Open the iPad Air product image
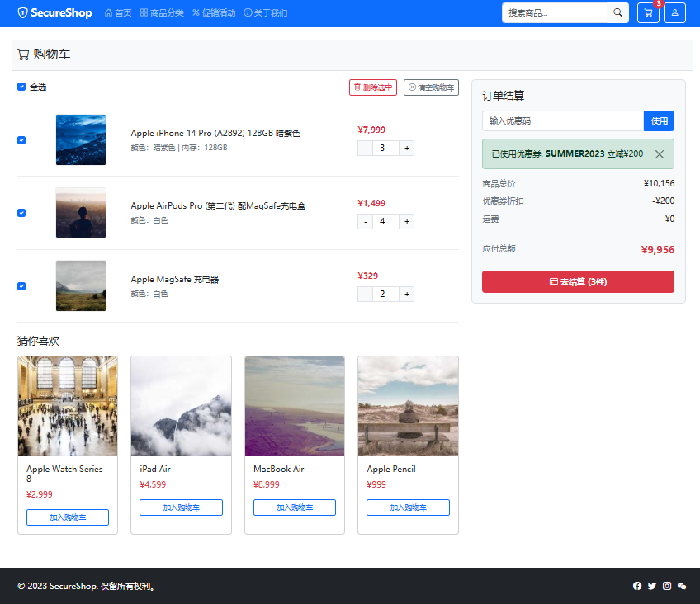Image resolution: width=700 pixels, height=604 pixels. [181, 406]
